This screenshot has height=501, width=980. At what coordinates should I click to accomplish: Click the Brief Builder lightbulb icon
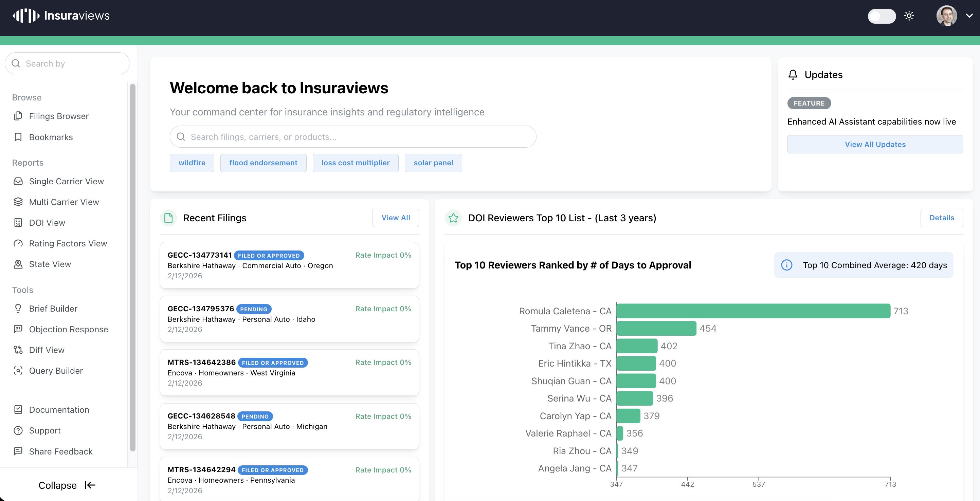click(18, 309)
